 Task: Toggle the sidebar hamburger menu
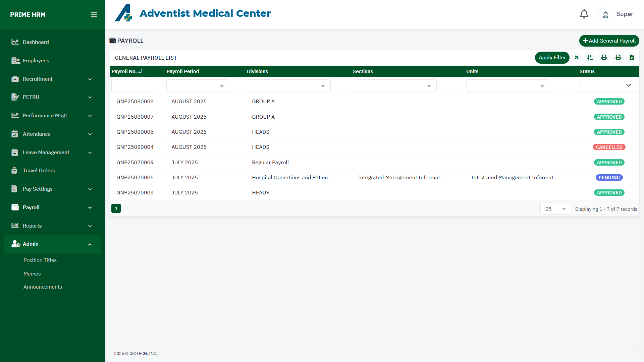pos(94,15)
